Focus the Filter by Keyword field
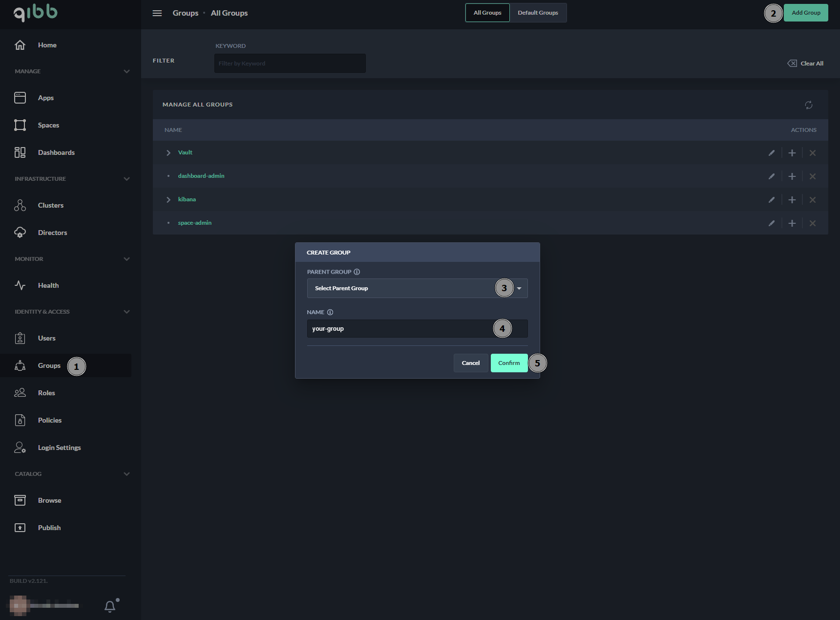Screen dimensions: 840x620 point(290,64)
